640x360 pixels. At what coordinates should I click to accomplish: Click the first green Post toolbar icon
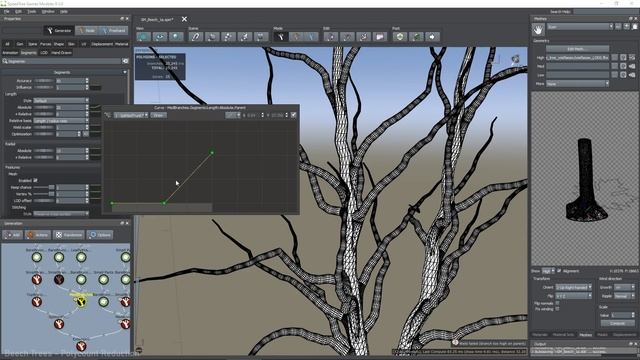[400, 37]
